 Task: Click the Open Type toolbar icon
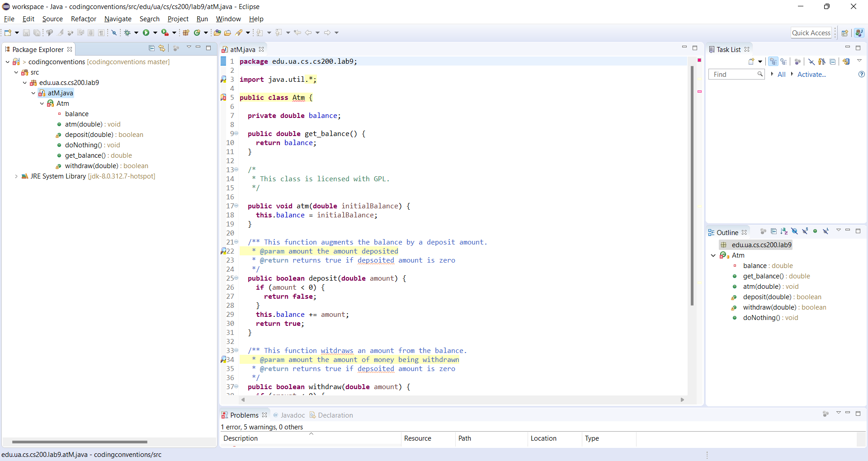point(217,33)
